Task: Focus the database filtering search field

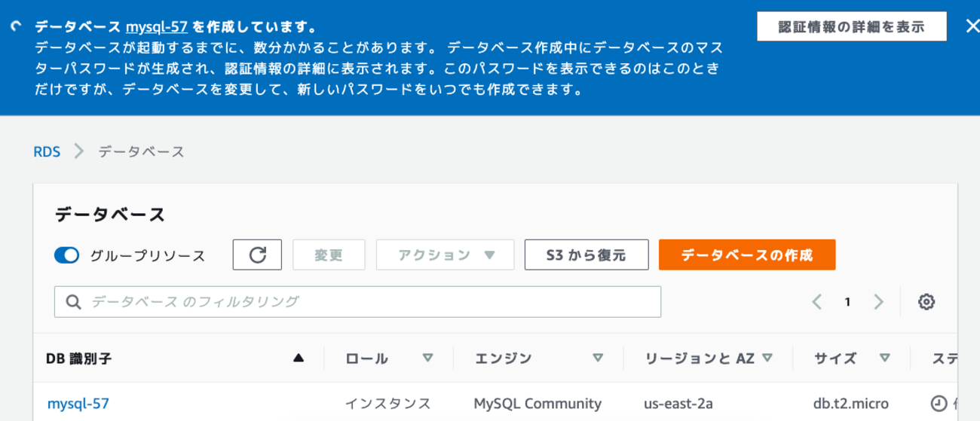Action: pyautogui.click(x=369, y=302)
